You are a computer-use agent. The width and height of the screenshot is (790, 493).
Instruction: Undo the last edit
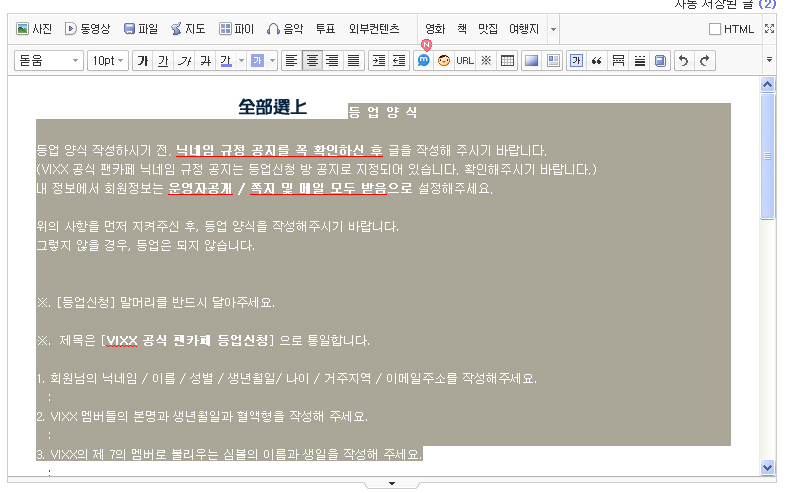(x=684, y=61)
